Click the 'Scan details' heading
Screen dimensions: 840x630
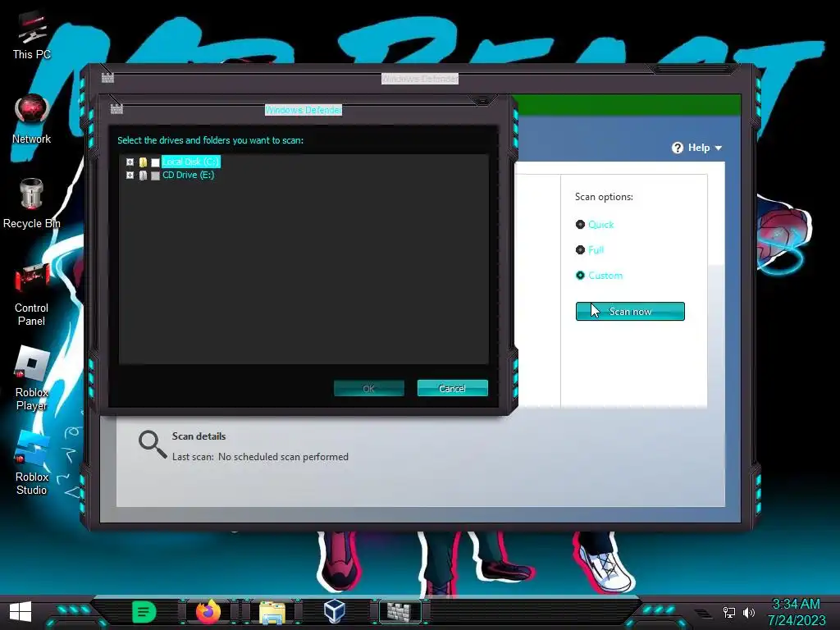(199, 436)
